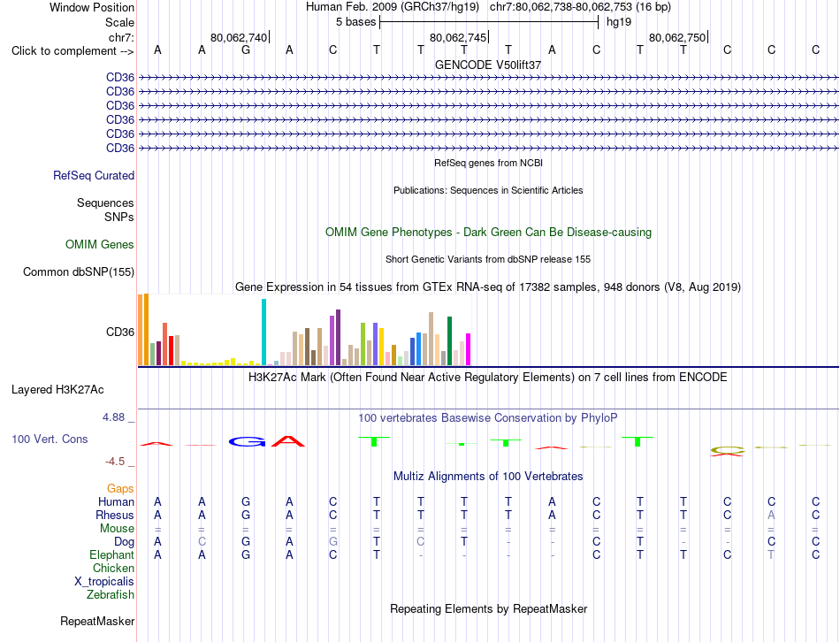
Task: Click the magenta GTEx expression bar
Action: tap(469, 349)
